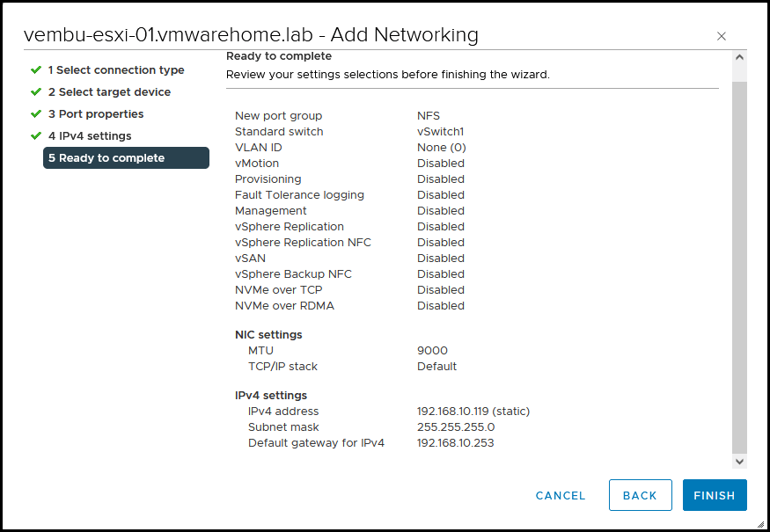
Task: Click the 'Default gateway for IPv4' label
Action: pyautogui.click(x=316, y=442)
